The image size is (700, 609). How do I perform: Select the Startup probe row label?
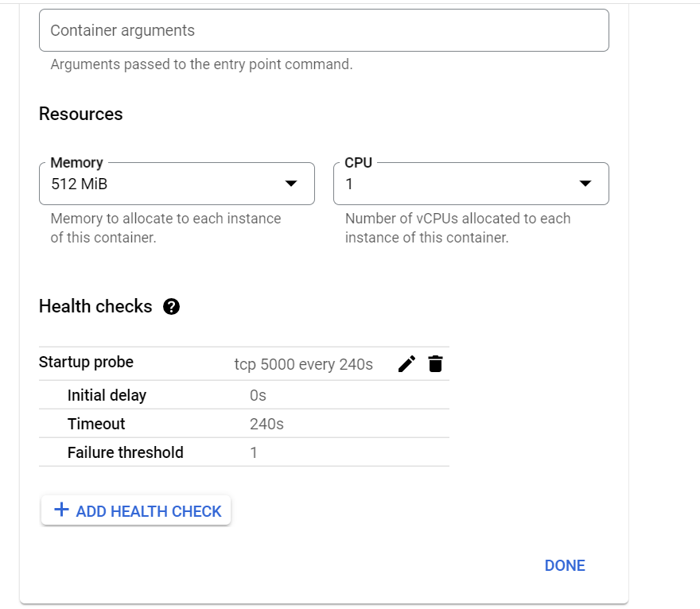[x=86, y=363]
